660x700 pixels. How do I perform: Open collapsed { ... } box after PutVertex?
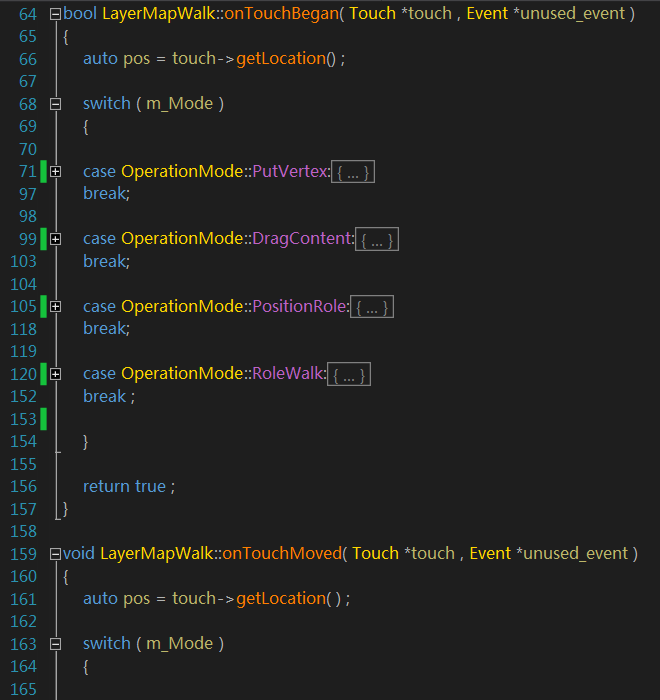(x=353, y=172)
